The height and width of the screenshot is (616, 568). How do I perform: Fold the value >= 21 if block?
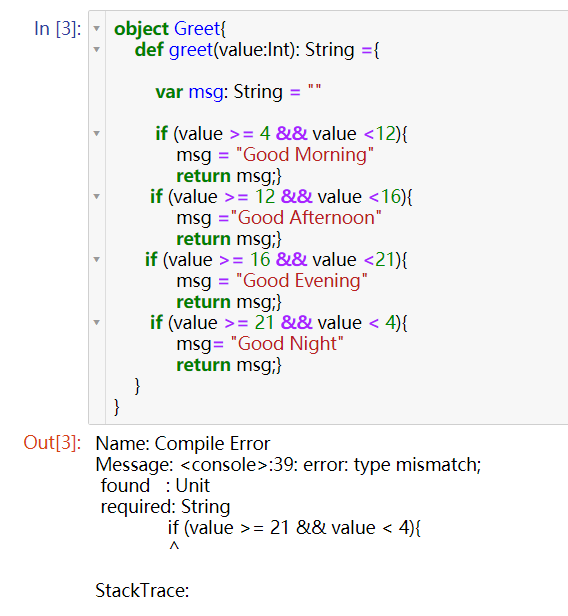tap(97, 323)
